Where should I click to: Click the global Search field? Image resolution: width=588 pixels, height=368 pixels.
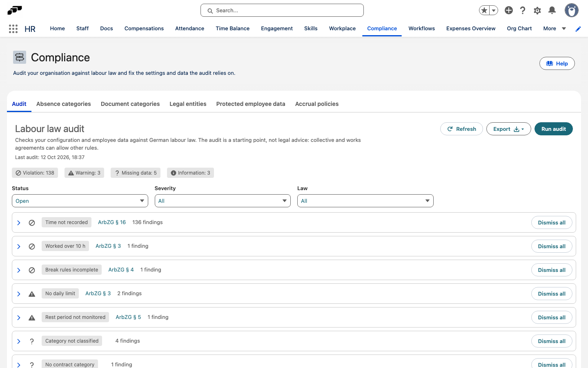click(282, 10)
